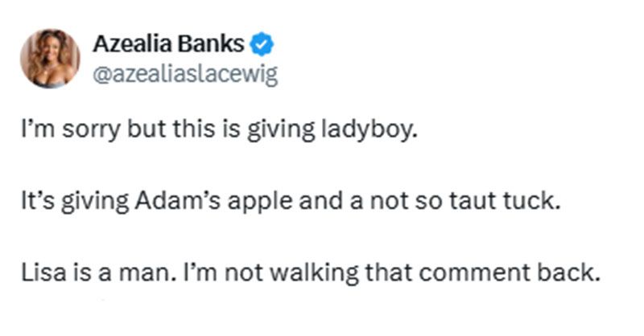Select "giving" in the first sentence
Screen dimensions: 644x336
point(281,130)
